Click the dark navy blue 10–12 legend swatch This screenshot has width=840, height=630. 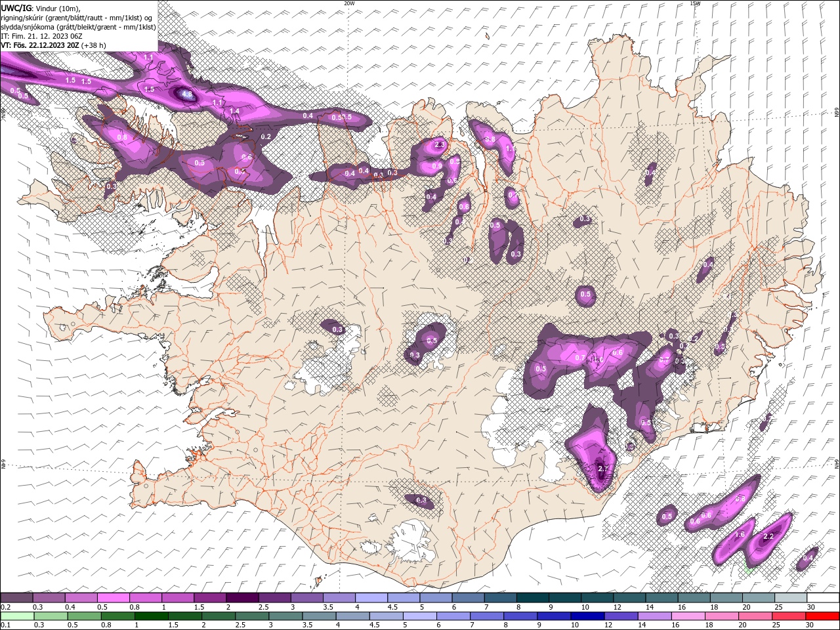pyautogui.click(x=588, y=616)
